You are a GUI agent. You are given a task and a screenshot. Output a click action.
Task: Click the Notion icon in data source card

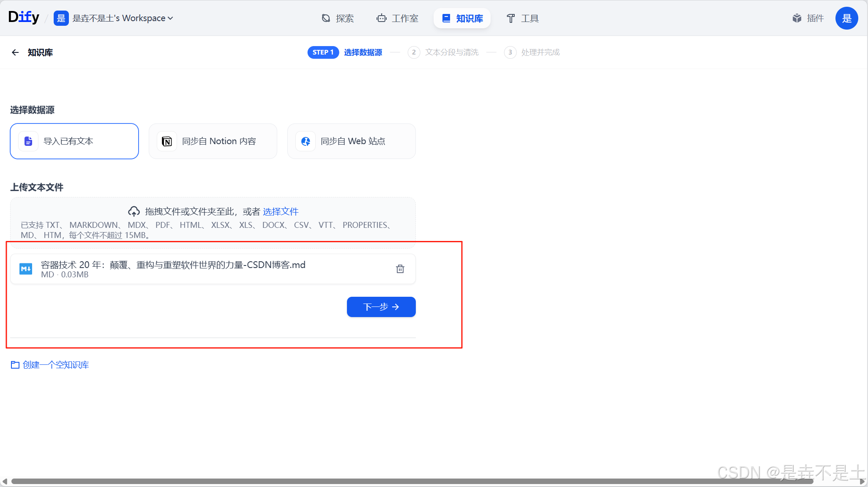pos(167,141)
